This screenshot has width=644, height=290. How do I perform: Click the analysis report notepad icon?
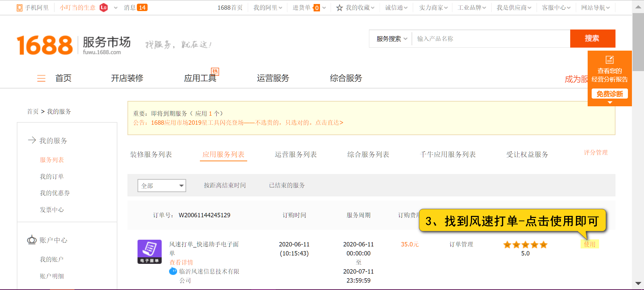[x=609, y=60]
